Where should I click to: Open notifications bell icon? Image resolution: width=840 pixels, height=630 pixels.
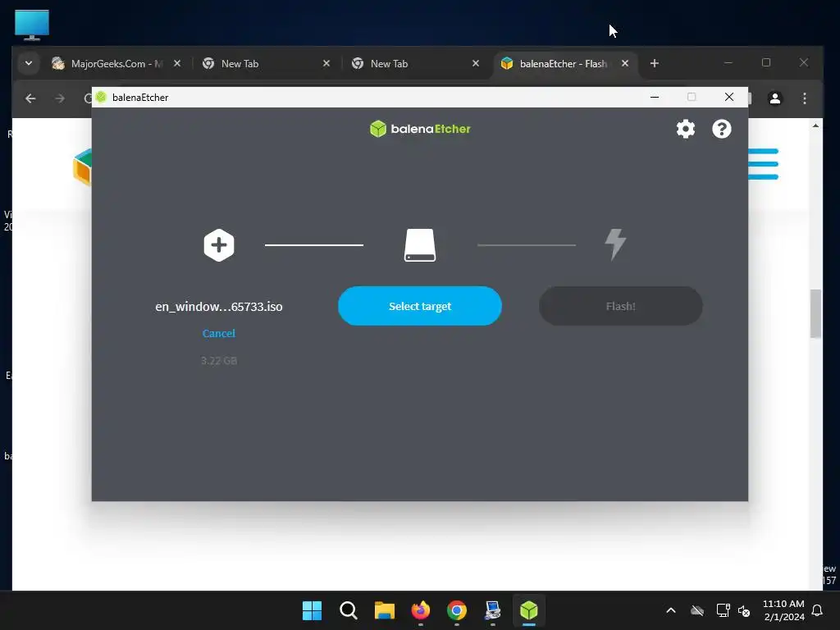(x=817, y=610)
